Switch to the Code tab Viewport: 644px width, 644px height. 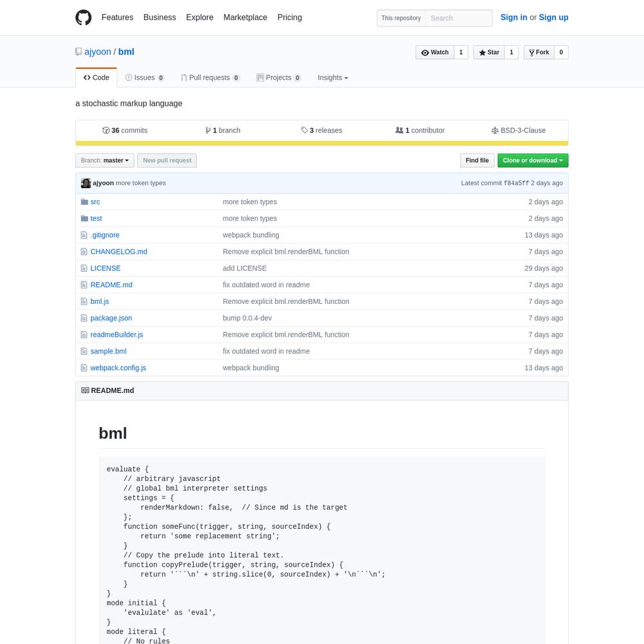96,78
